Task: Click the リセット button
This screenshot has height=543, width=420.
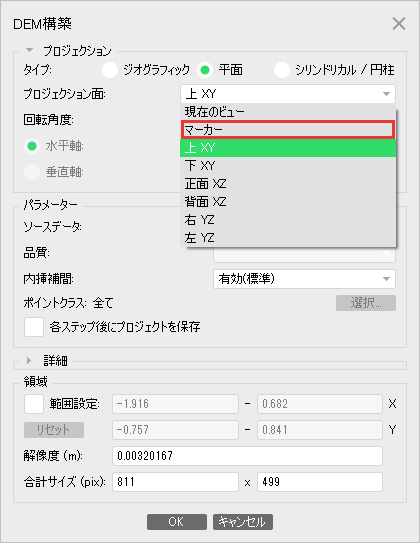Action: pos(54,430)
